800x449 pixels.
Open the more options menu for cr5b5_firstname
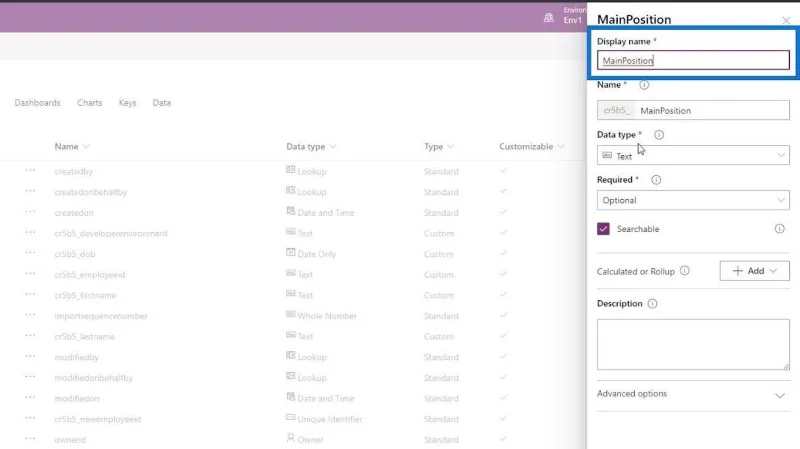click(x=30, y=294)
